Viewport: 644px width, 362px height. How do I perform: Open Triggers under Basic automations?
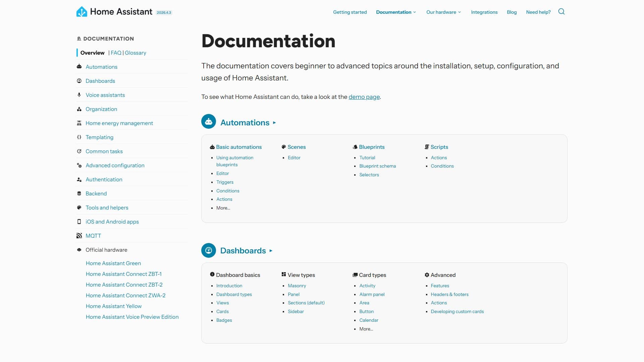point(225,182)
